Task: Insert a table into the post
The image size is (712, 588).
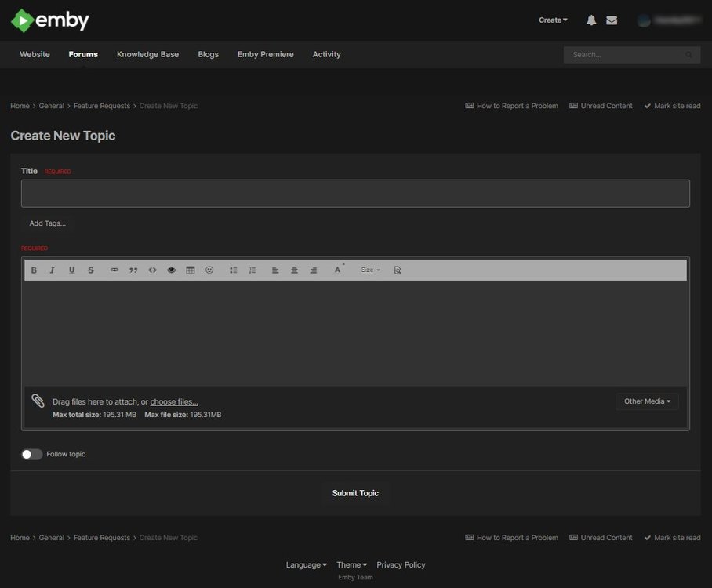Action: click(x=191, y=270)
